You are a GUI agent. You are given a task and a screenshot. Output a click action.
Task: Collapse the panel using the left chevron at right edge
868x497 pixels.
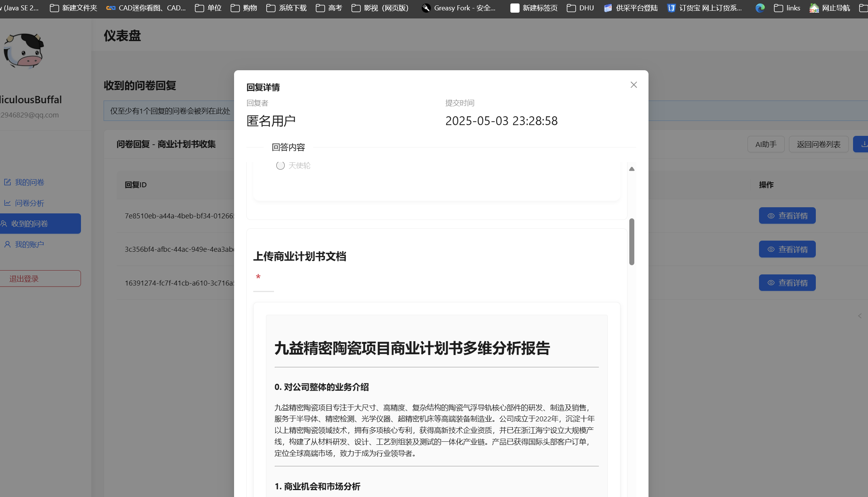[x=860, y=316]
